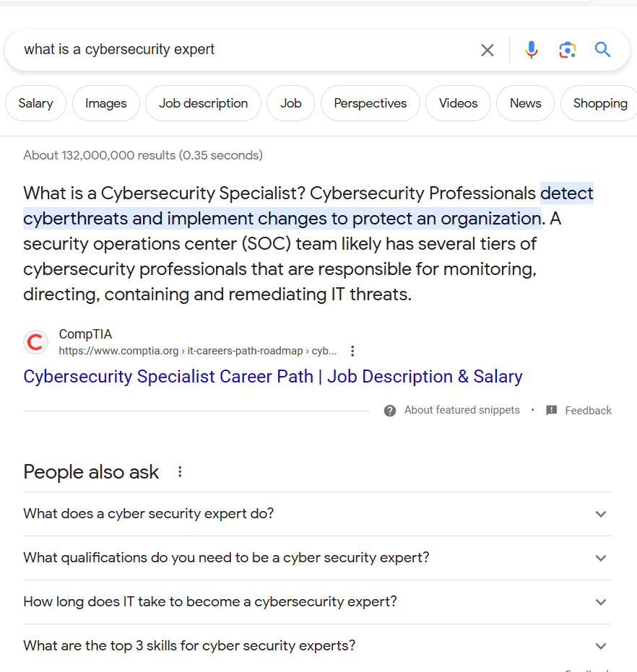637x672 pixels.
Task: Expand the top 3 skills question
Action: point(601,646)
